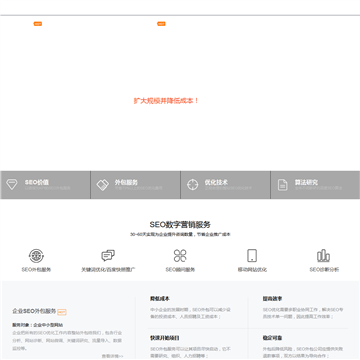Click the bar chart icon above SEO诊断分析

(323, 256)
